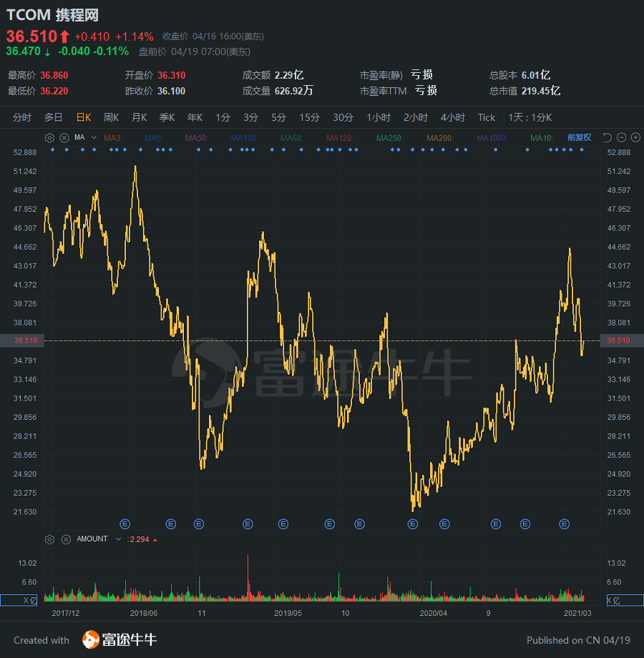The width and height of the screenshot is (644, 658).
Task: Click the leftmost earnings E marker
Action: 125,524
